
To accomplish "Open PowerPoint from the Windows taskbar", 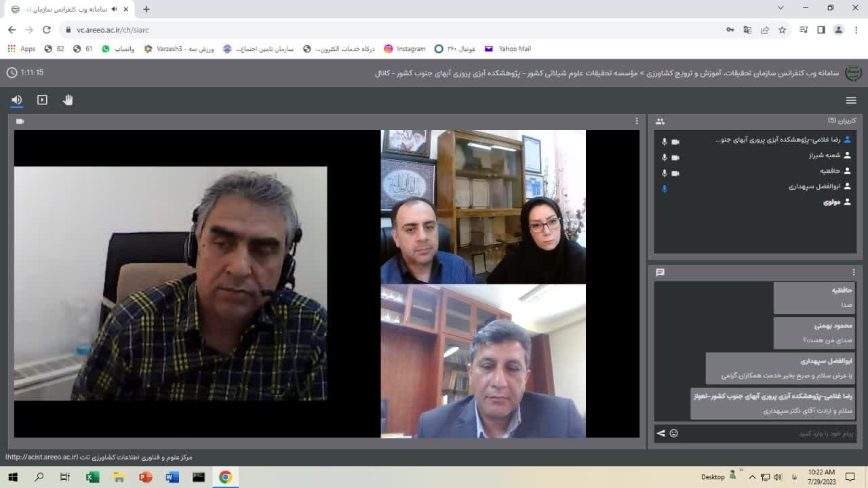I will coord(146,477).
